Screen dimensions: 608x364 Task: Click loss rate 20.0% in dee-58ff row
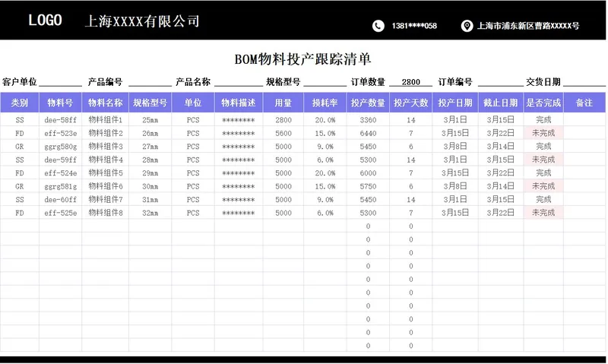(x=325, y=120)
